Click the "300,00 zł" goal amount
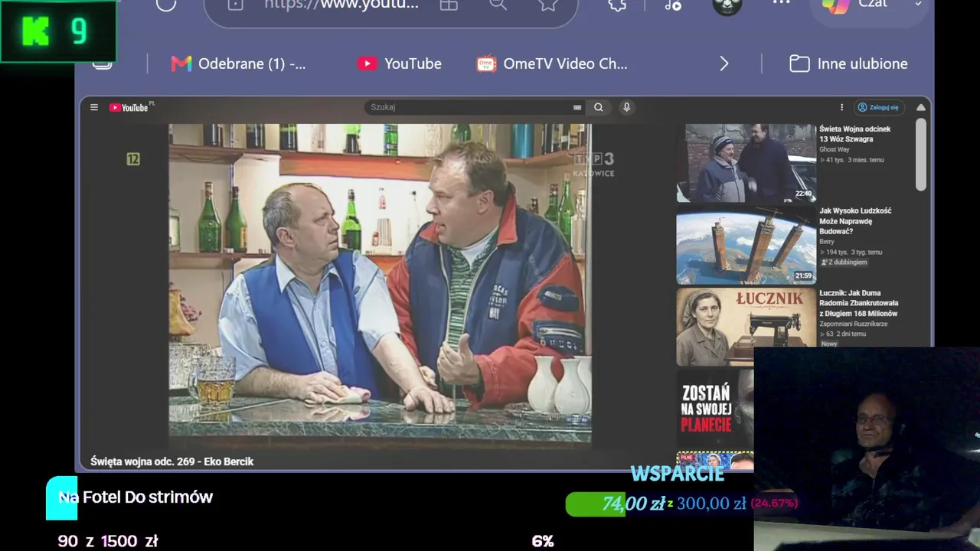 [711, 504]
